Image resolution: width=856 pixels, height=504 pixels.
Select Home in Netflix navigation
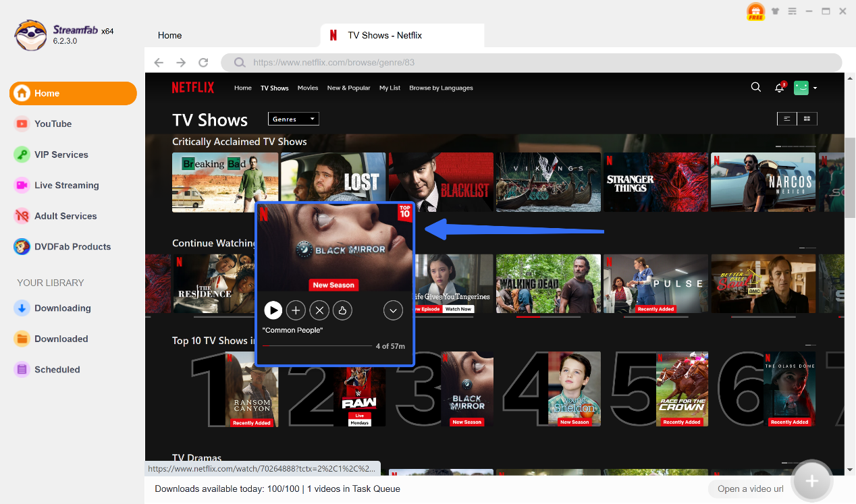tap(243, 88)
